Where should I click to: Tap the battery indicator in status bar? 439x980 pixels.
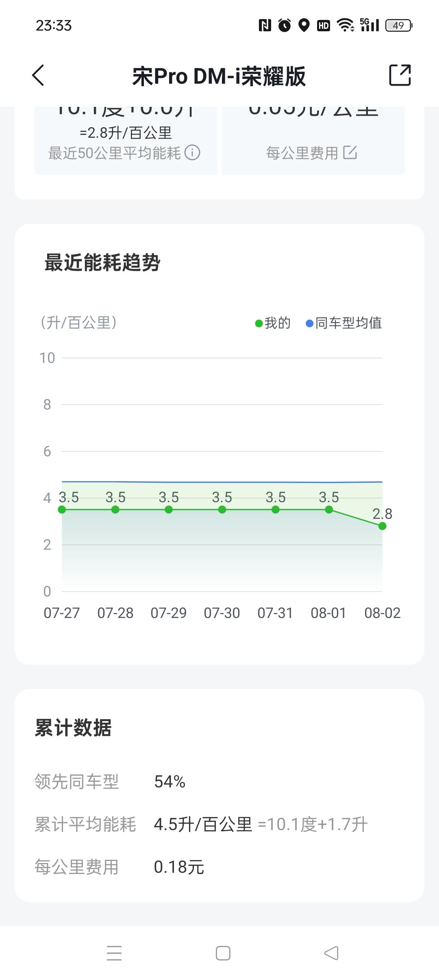point(398,26)
